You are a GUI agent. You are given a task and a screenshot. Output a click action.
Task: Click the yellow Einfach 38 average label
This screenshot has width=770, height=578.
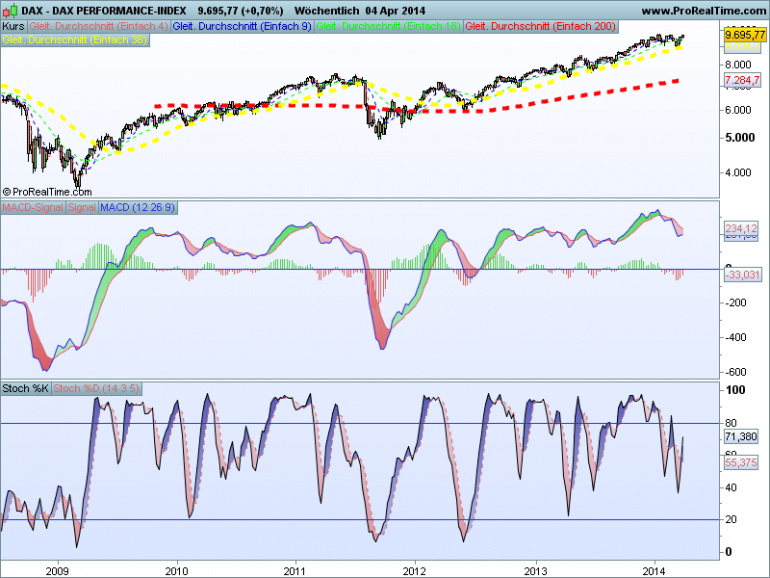[75, 40]
